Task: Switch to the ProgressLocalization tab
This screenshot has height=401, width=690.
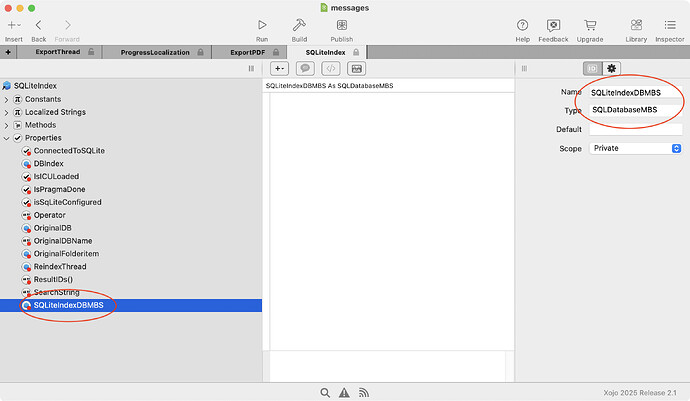Action: (155, 52)
